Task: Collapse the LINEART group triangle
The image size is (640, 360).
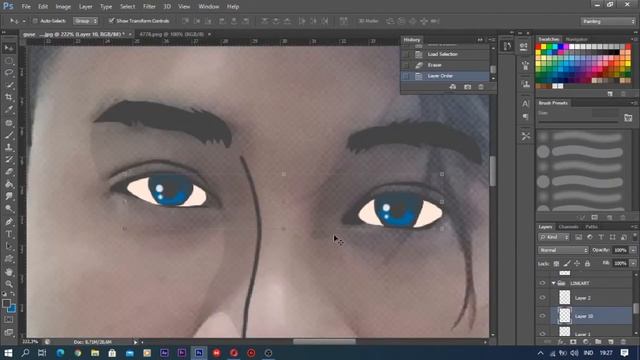Action: (553, 283)
